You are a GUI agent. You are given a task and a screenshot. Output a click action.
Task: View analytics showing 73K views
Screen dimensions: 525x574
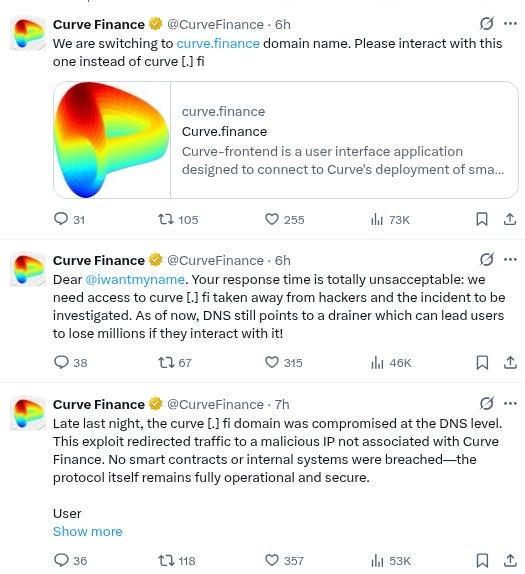[390, 220]
